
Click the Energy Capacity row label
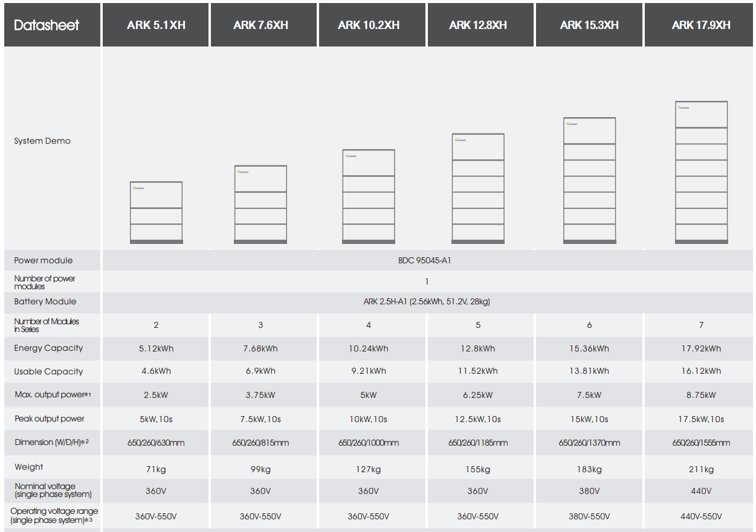click(49, 348)
